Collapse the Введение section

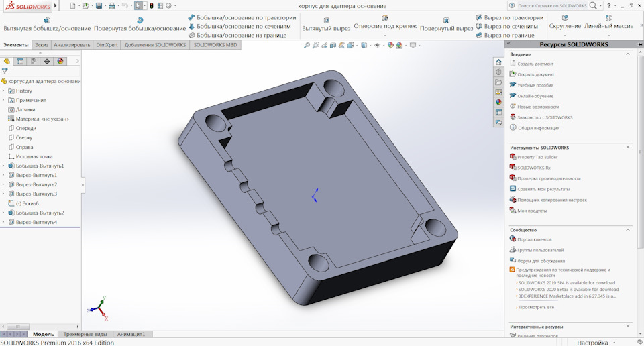pyautogui.click(x=628, y=54)
